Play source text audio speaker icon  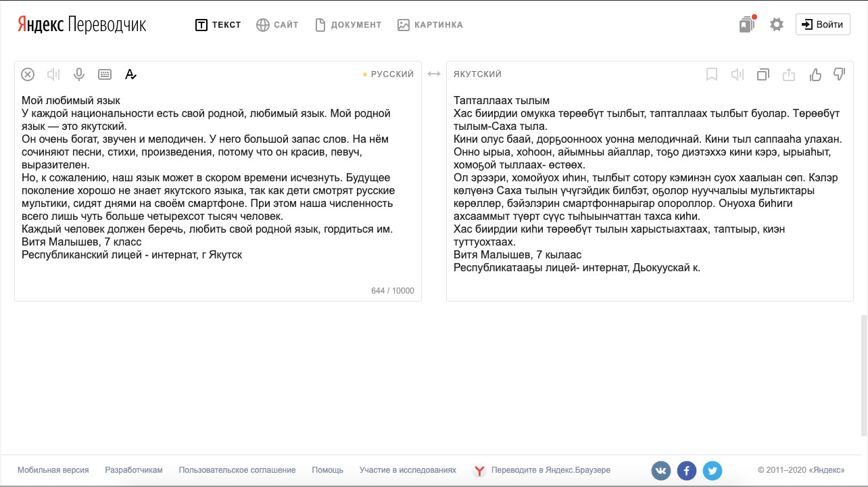[53, 74]
